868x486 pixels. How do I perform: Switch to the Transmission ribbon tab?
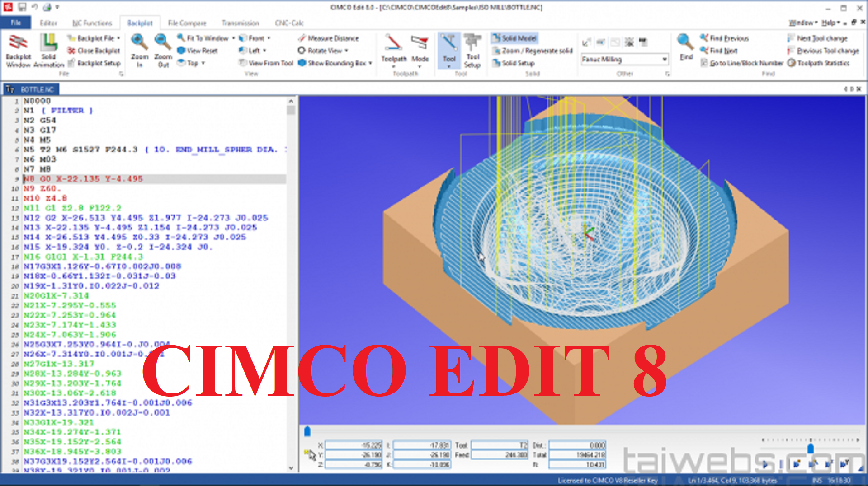[240, 23]
